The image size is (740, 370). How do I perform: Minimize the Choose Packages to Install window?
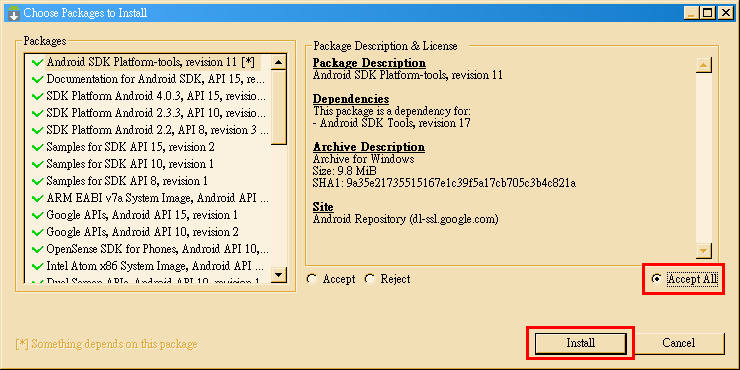click(690, 13)
